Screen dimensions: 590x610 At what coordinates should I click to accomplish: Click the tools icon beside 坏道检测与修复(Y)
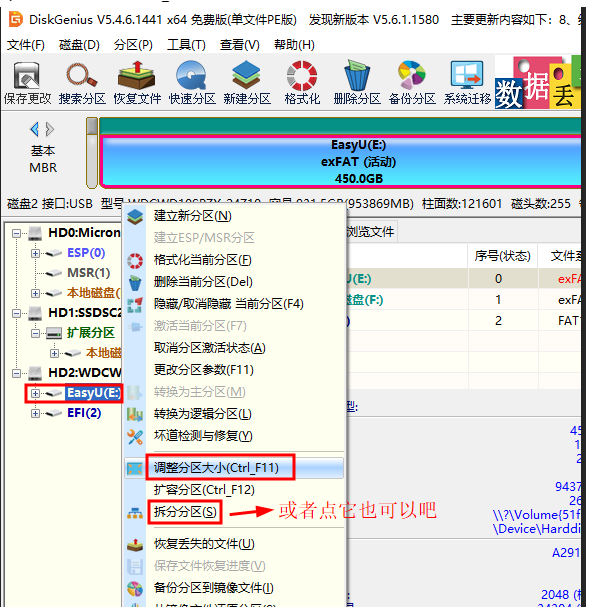135,436
